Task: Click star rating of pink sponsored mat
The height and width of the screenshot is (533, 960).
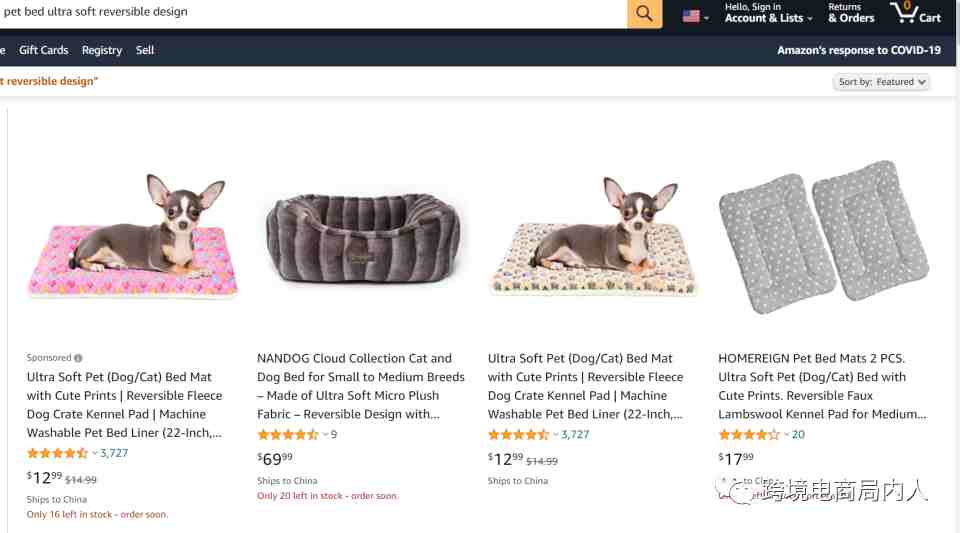Action: (57, 453)
